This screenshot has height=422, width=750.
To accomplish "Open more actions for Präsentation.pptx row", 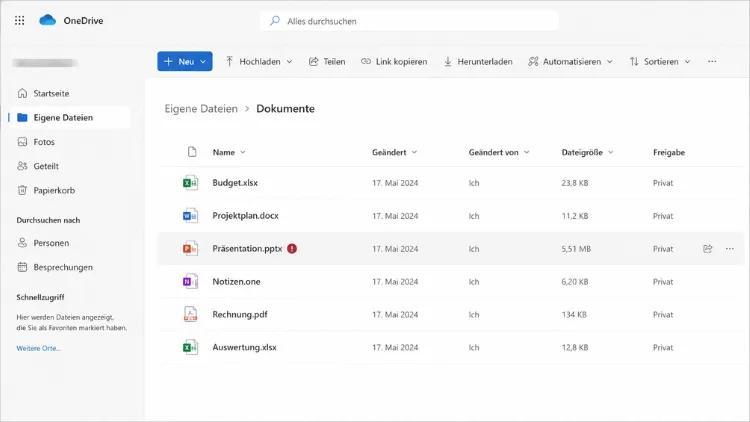I will click(x=729, y=249).
